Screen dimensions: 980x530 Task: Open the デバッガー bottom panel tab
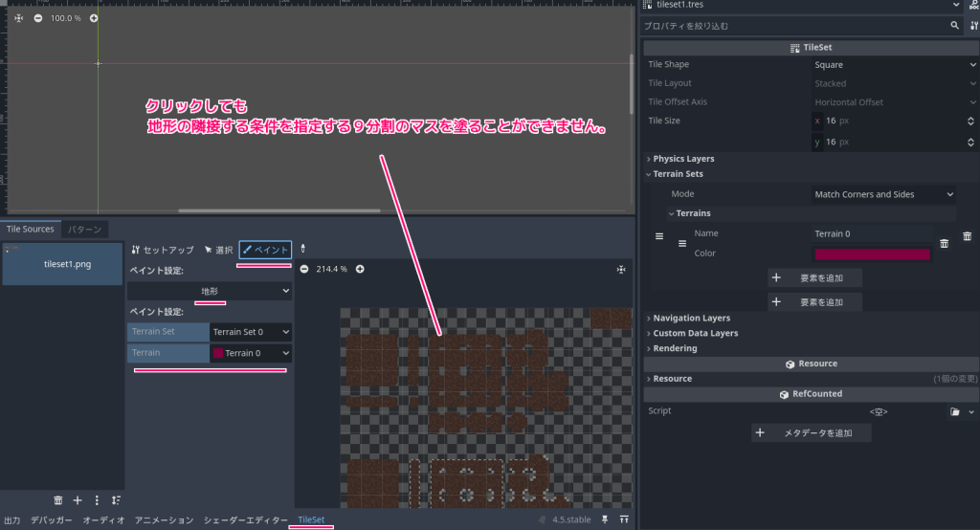pos(51,520)
